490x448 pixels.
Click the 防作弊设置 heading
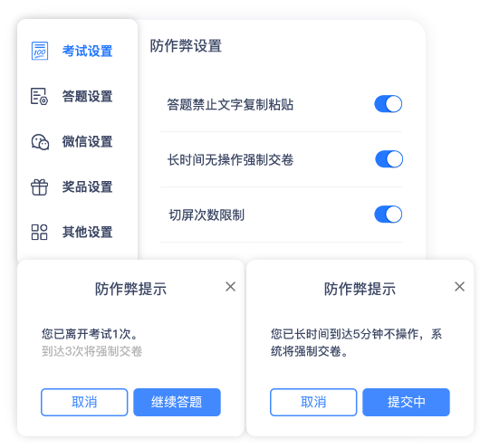186,46
